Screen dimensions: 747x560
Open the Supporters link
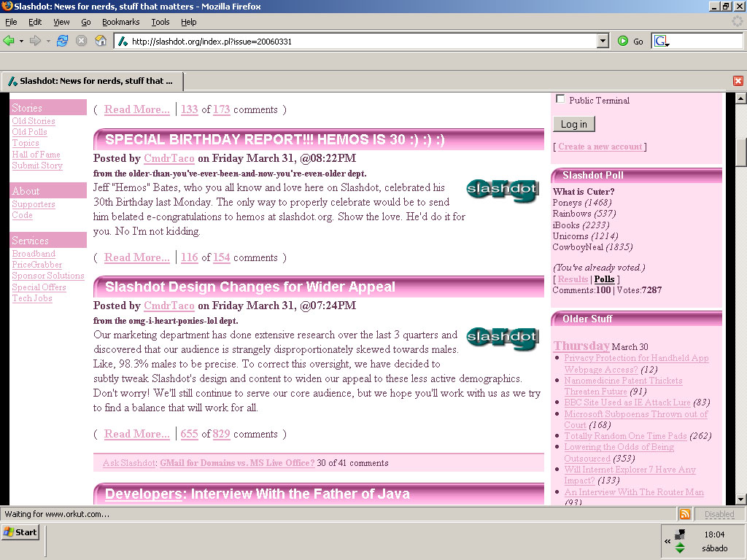[34, 204]
